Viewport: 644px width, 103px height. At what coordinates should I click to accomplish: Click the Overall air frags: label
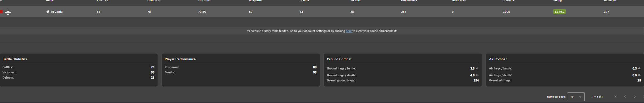(x=500, y=80)
